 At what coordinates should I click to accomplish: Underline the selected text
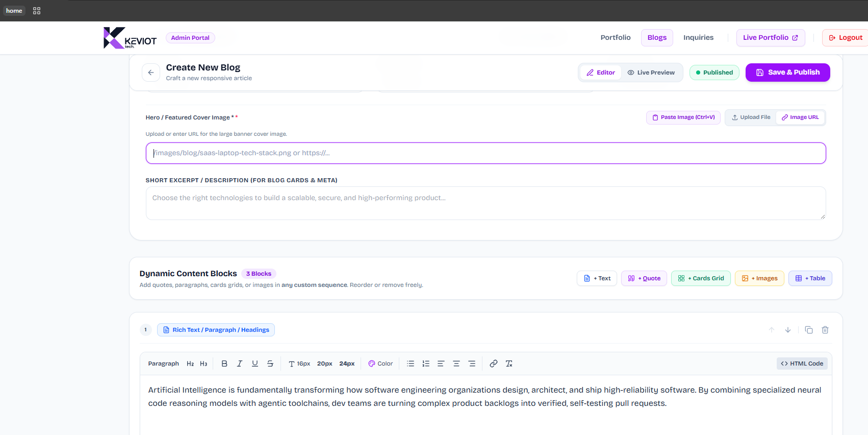pyautogui.click(x=255, y=364)
